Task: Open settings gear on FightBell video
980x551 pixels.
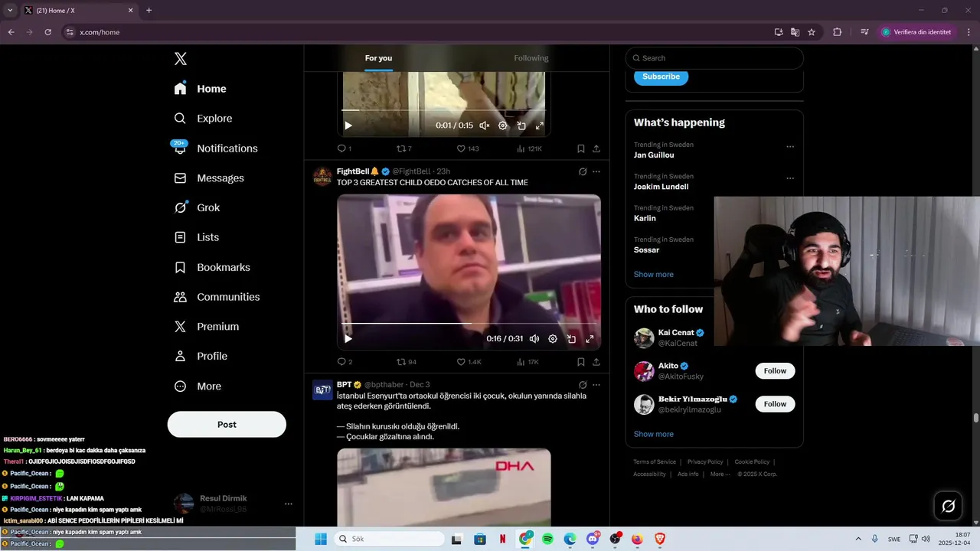Action: pyautogui.click(x=553, y=339)
